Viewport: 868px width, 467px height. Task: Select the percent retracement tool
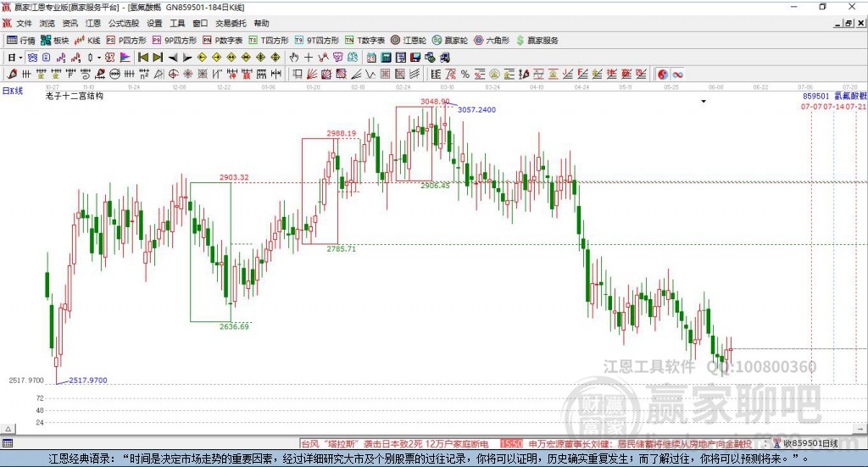click(x=465, y=74)
